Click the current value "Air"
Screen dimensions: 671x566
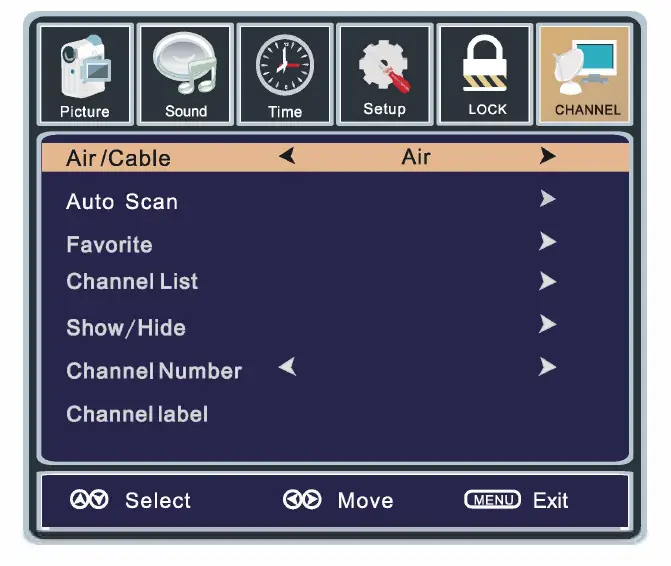(x=416, y=157)
